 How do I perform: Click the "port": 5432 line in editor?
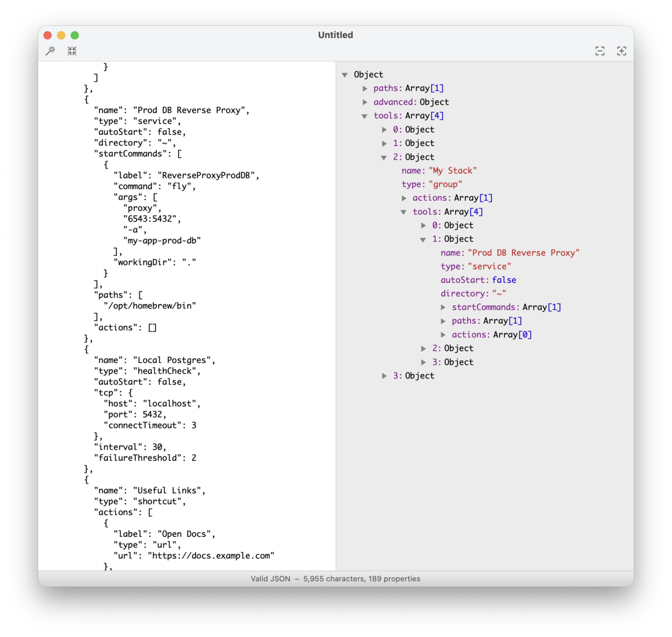tap(135, 415)
